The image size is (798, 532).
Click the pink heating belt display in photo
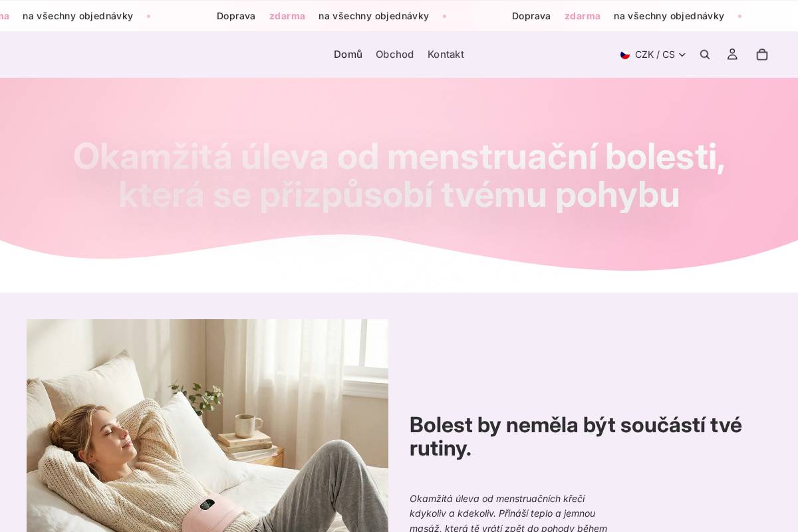pos(207,505)
